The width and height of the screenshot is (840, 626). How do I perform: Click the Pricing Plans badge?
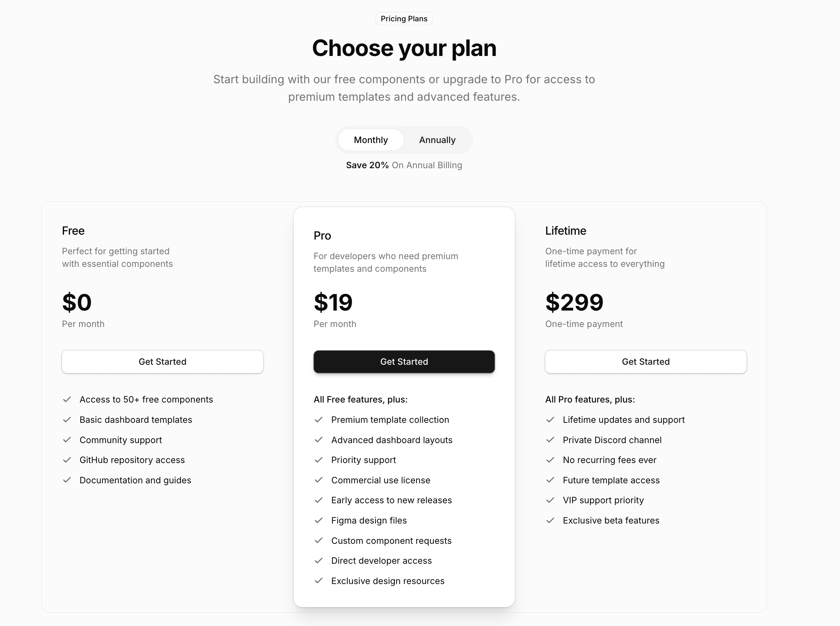(404, 18)
